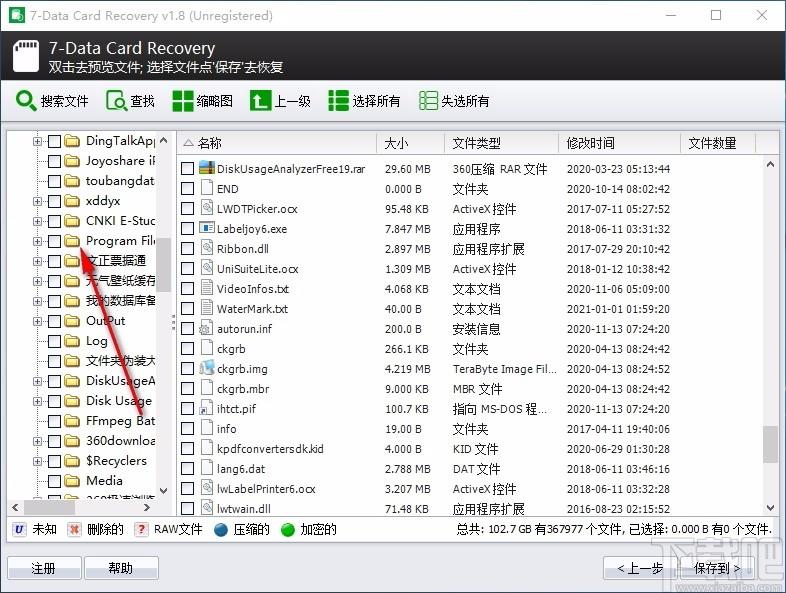Check the box for Labeljoy6.exe

[x=187, y=229]
